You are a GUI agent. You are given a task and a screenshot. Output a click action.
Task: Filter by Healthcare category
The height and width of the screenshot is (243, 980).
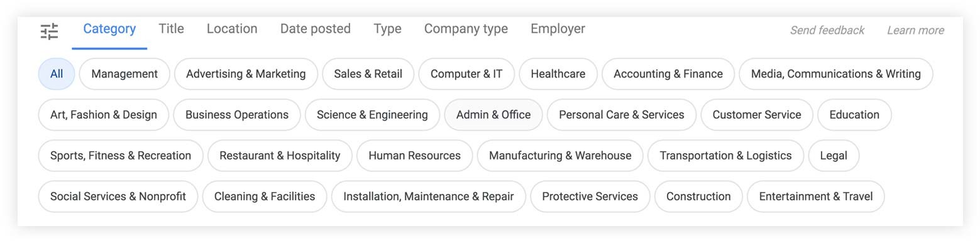tap(558, 74)
